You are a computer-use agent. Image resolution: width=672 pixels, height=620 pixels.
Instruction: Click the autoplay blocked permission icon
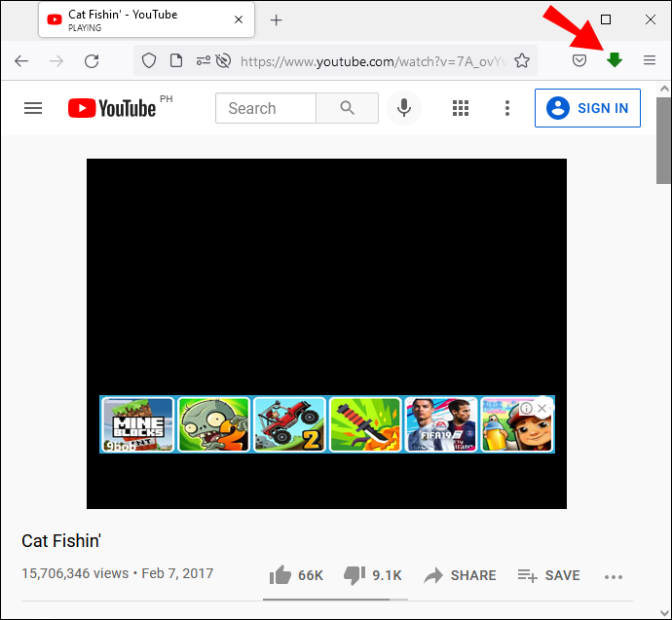223,60
